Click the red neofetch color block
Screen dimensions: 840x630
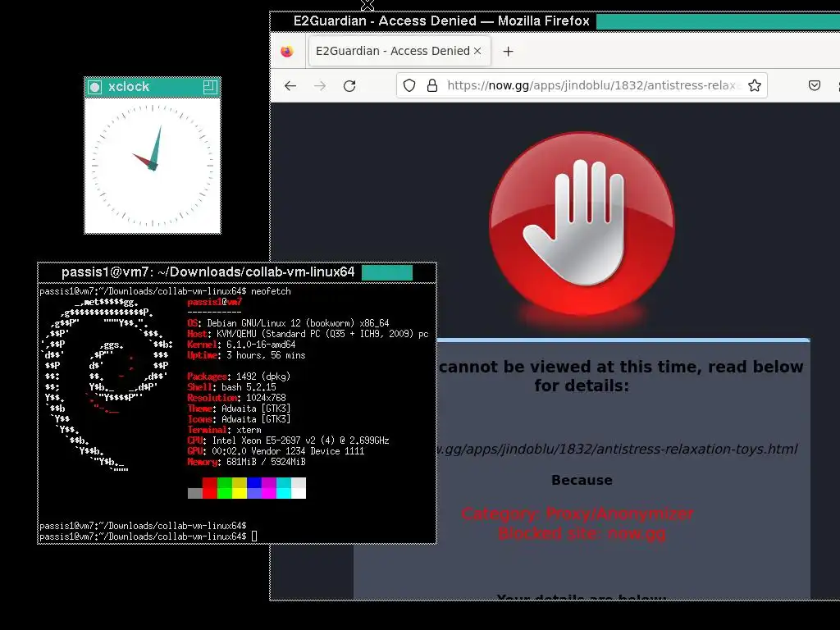[209, 488]
